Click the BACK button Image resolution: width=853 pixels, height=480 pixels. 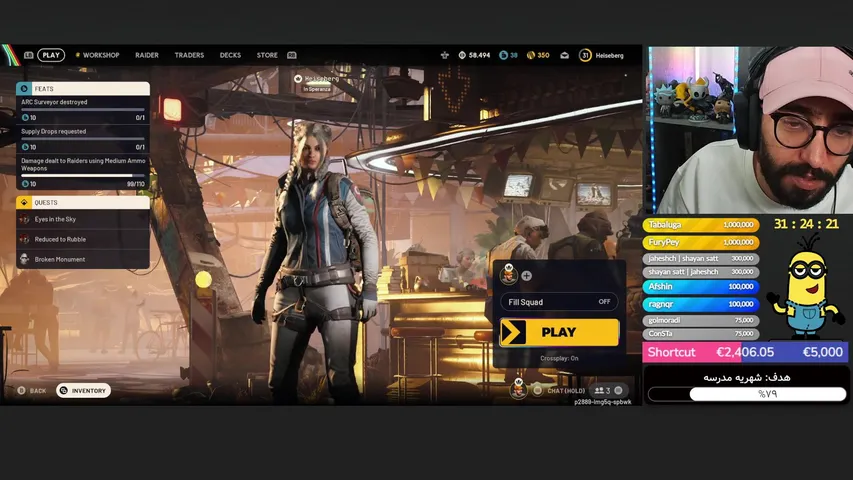[32, 391]
